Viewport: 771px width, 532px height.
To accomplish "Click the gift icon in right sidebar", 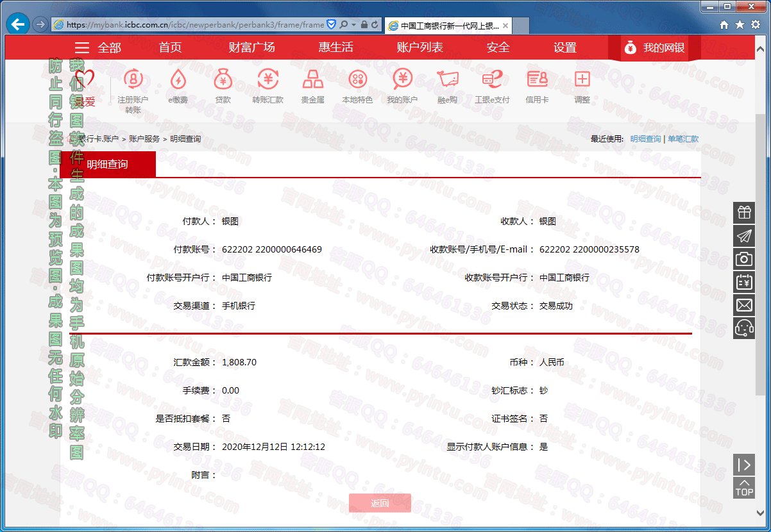I will (744, 213).
